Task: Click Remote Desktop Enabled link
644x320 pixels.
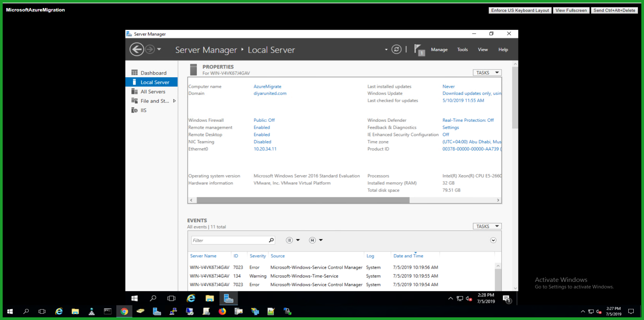Action: pos(262,134)
